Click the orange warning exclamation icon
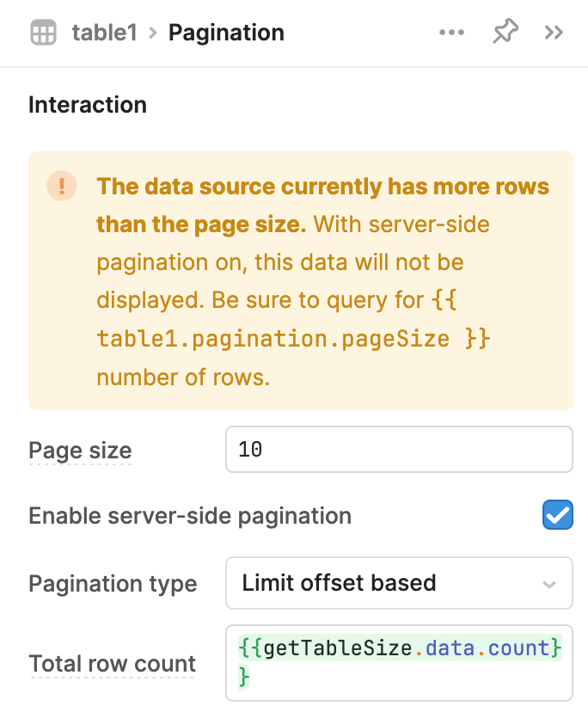The image size is (588, 712). 62,187
